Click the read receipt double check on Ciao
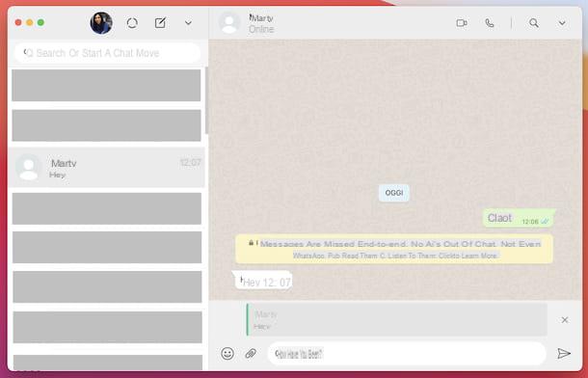Viewport: 588px width, 378px height. point(545,222)
